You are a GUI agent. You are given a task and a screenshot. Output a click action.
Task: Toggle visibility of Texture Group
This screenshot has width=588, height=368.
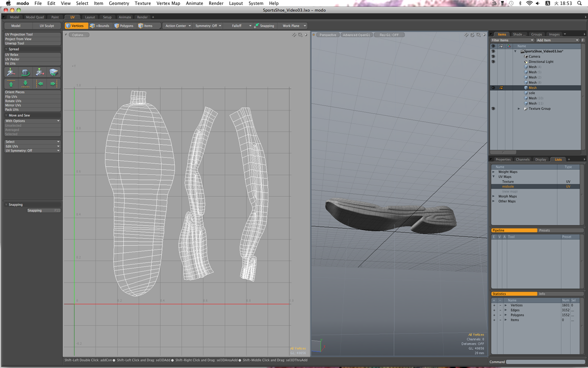click(493, 108)
